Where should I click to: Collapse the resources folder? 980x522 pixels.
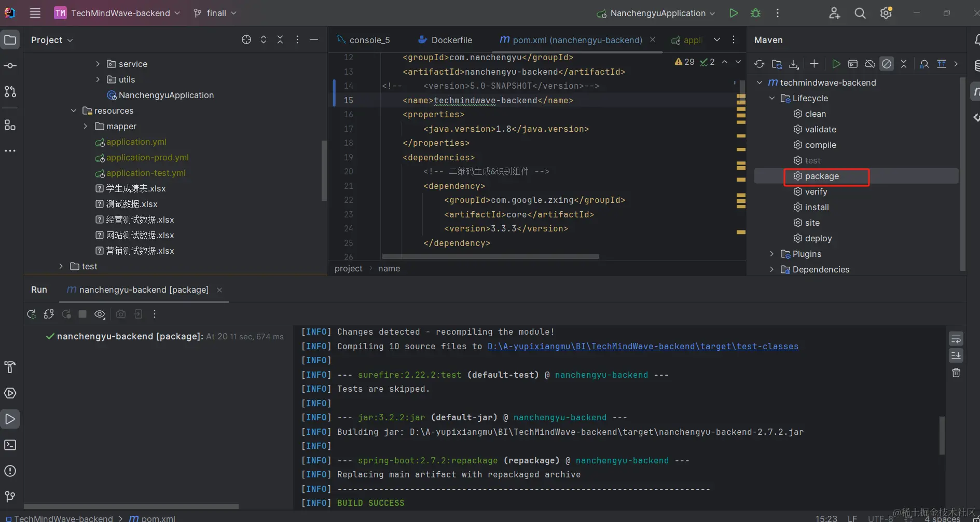tap(74, 111)
